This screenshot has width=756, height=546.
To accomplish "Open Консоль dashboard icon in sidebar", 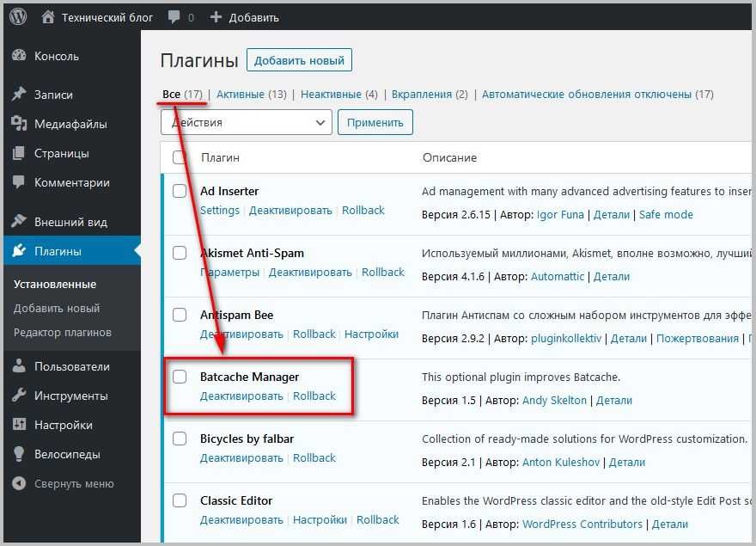I will 19,56.
